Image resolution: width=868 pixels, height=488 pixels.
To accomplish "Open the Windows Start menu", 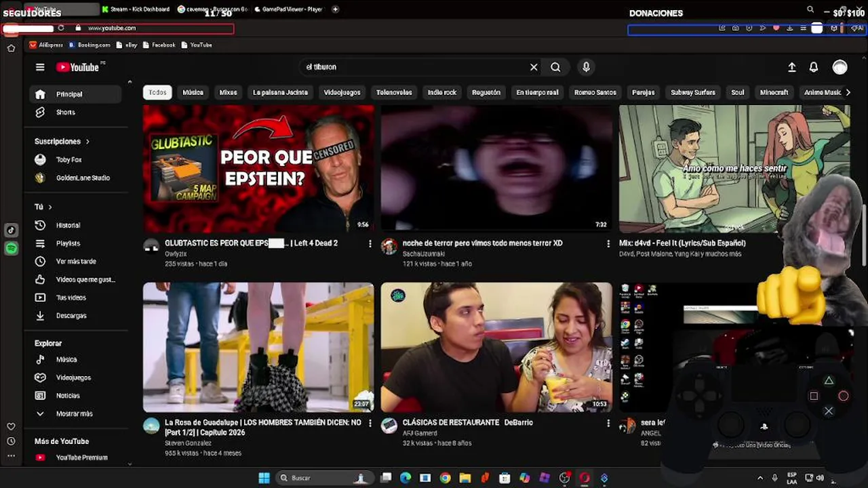I will coord(264,478).
